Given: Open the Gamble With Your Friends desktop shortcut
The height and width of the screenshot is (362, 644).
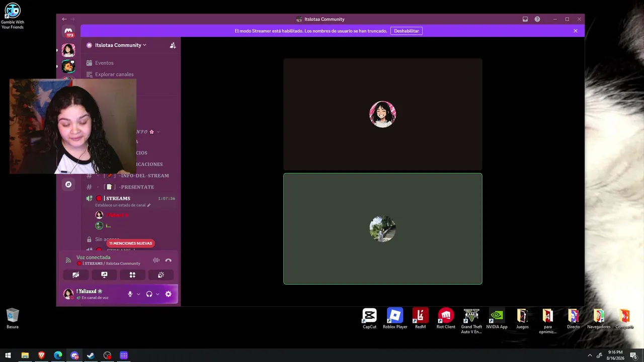Looking at the screenshot, I should (x=13, y=16).
